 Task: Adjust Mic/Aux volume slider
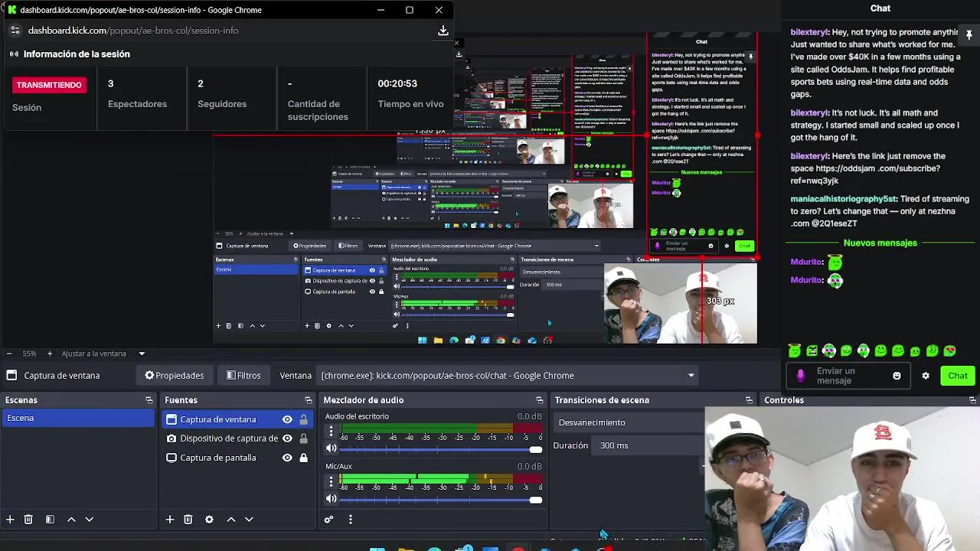[442, 500]
